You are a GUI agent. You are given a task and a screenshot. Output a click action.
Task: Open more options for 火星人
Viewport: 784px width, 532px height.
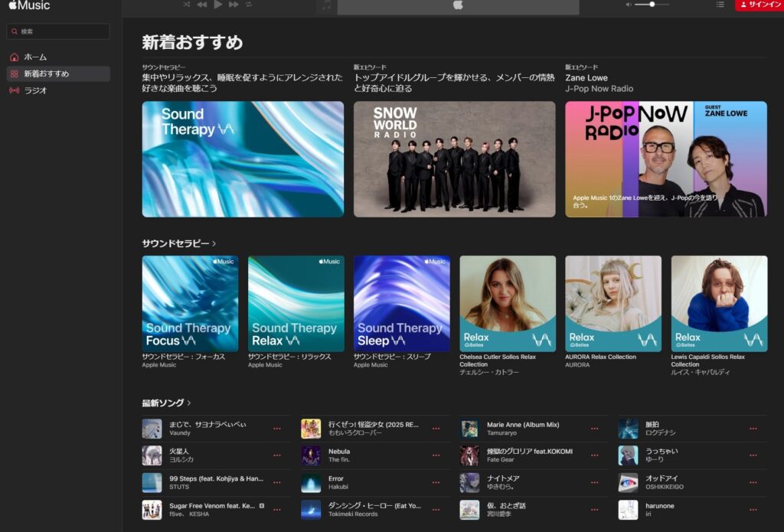(277, 455)
